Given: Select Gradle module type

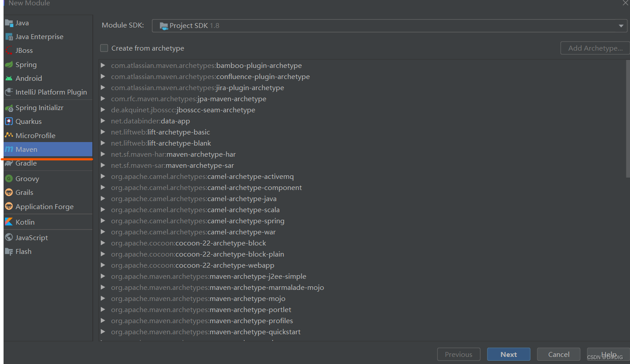Looking at the screenshot, I should click(48, 163).
